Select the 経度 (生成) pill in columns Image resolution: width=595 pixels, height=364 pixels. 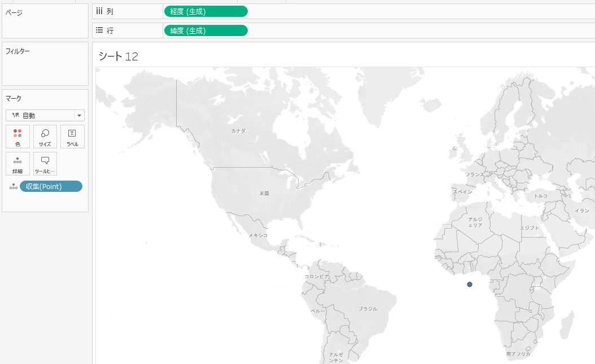point(205,11)
